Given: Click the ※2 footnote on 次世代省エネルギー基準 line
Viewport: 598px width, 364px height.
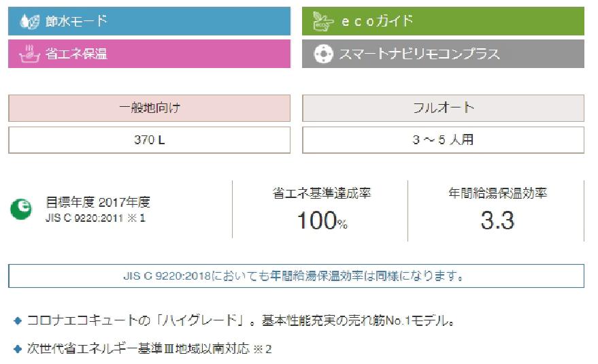Looking at the screenshot, I should pos(263,349).
